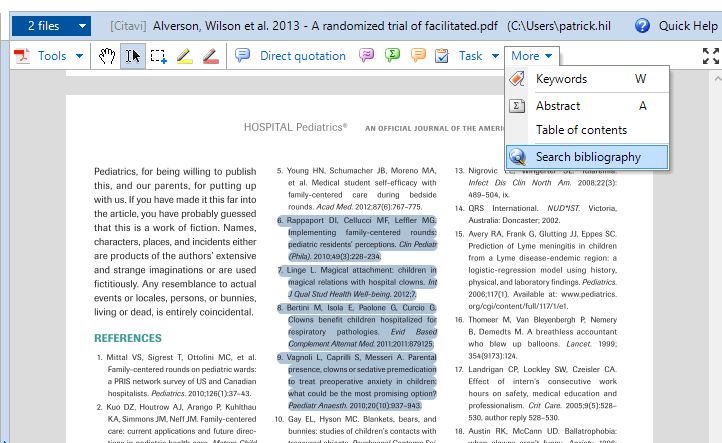Add an indirect quotation with purple bubble
This screenshot has height=443, width=722.
pyautogui.click(x=367, y=56)
